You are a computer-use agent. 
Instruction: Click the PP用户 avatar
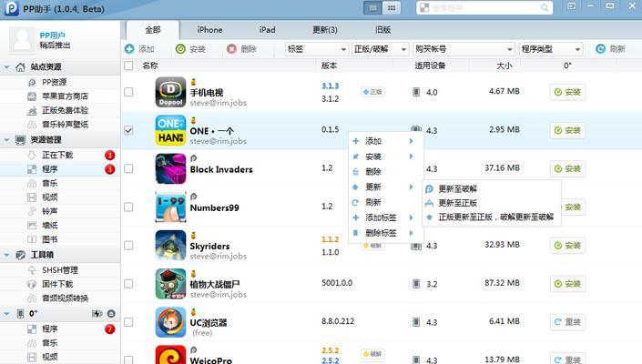coord(21,40)
